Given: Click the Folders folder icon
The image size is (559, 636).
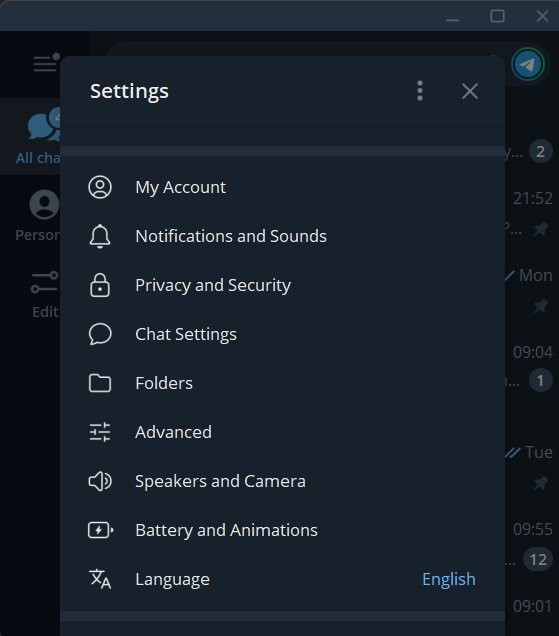Looking at the screenshot, I should pos(100,383).
